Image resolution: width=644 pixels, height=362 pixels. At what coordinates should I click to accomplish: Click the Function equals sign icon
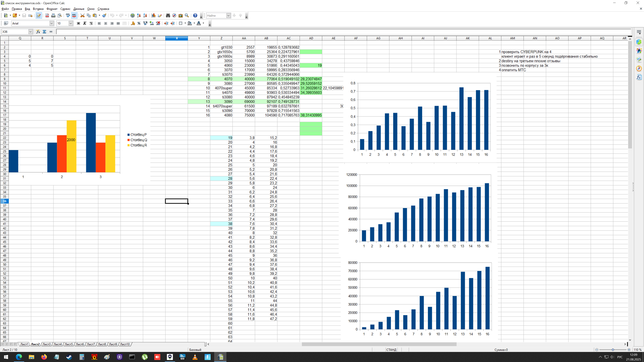(x=51, y=32)
